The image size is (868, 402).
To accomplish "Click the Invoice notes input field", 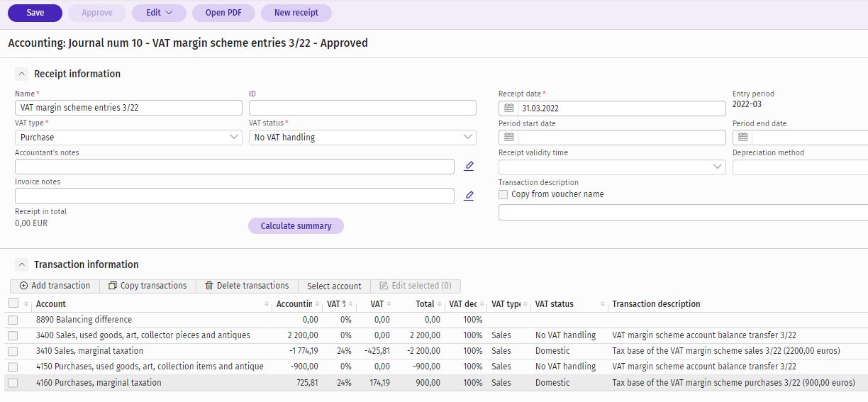I will coord(235,196).
